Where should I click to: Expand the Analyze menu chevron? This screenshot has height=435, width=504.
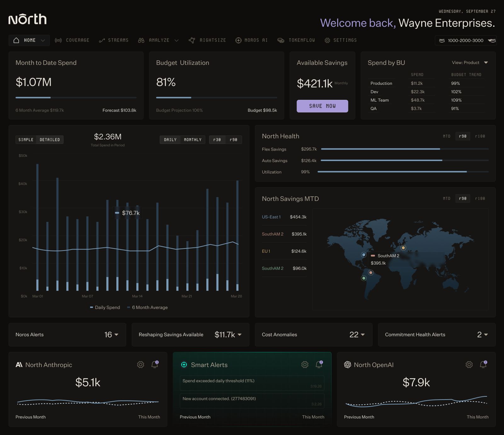tap(177, 40)
